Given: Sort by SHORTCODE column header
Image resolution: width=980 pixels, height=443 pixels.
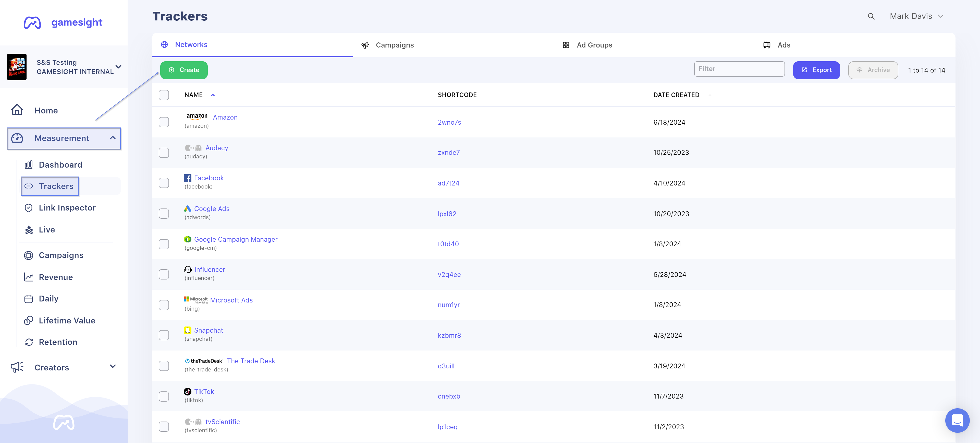Looking at the screenshot, I should click(x=457, y=95).
